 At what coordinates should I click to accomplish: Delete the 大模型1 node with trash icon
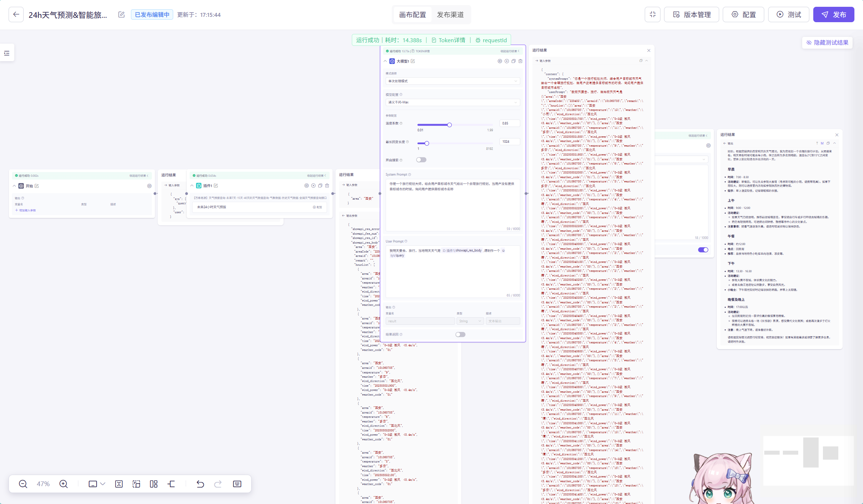[x=520, y=61]
